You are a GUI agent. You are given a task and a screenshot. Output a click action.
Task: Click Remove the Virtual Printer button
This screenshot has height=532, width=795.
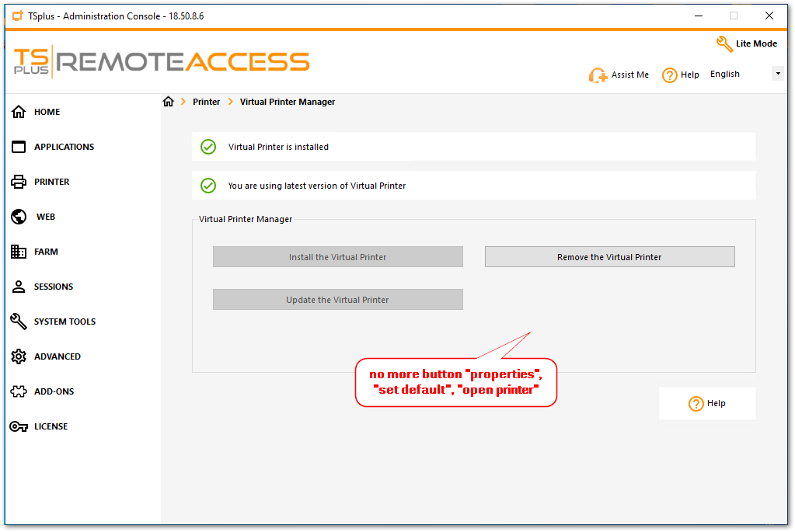609,257
